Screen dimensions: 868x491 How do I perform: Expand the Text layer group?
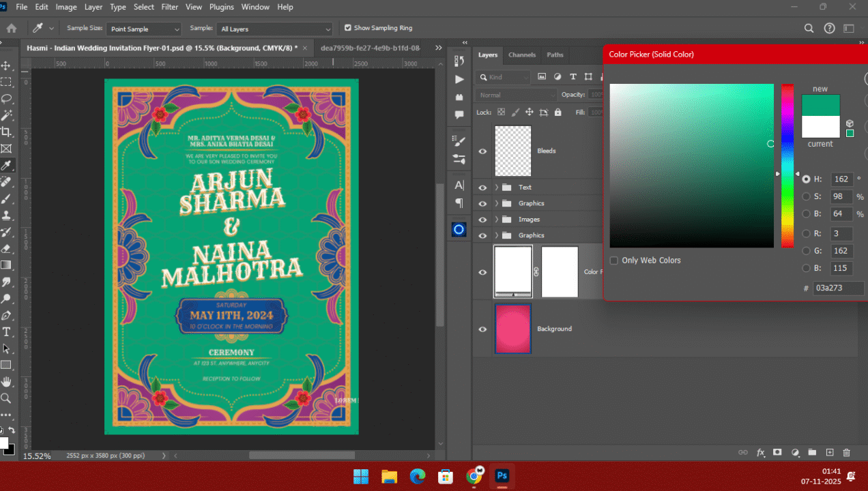496,188
